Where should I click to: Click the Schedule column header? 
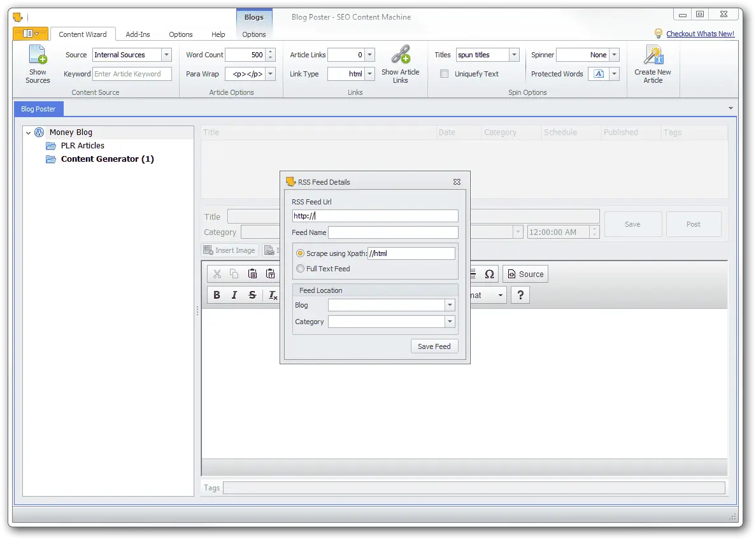(x=571, y=132)
